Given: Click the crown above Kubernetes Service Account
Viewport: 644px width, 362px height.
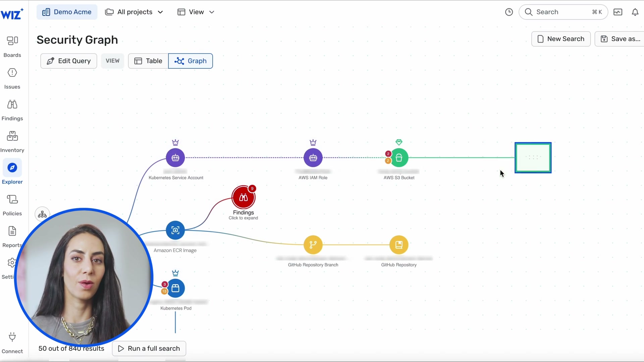Looking at the screenshot, I should click(x=175, y=142).
